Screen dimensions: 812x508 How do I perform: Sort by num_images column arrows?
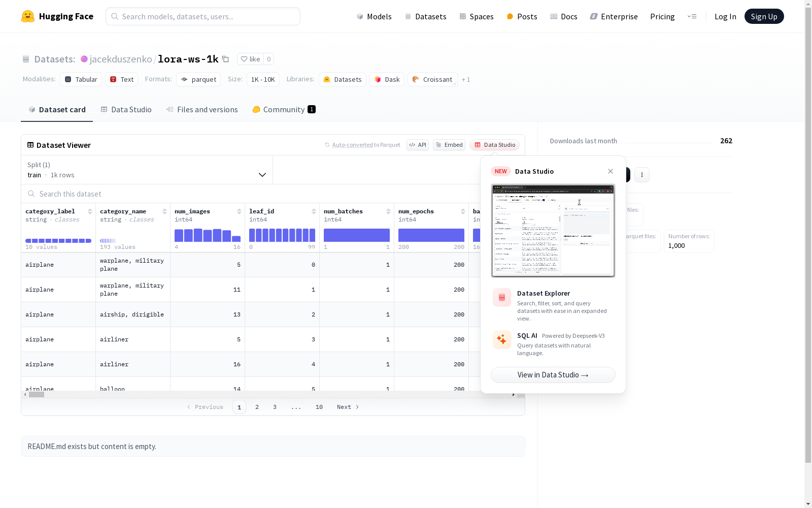click(x=239, y=211)
